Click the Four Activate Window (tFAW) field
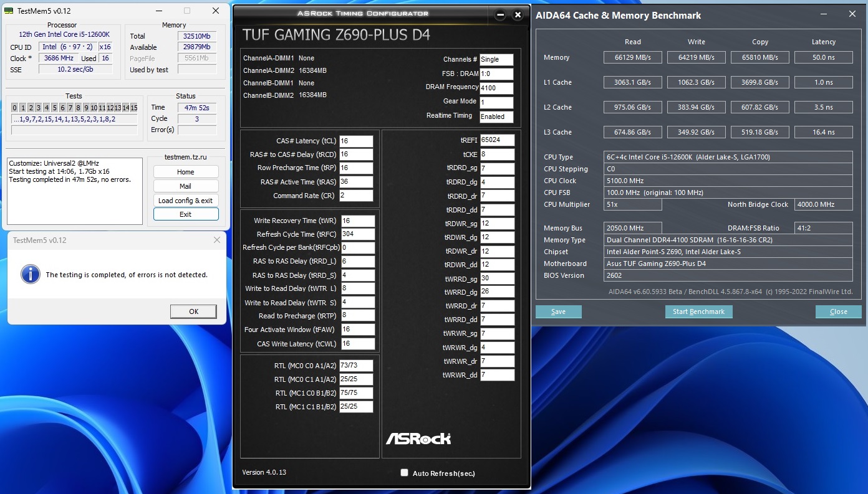This screenshot has height=494, width=868. click(358, 330)
